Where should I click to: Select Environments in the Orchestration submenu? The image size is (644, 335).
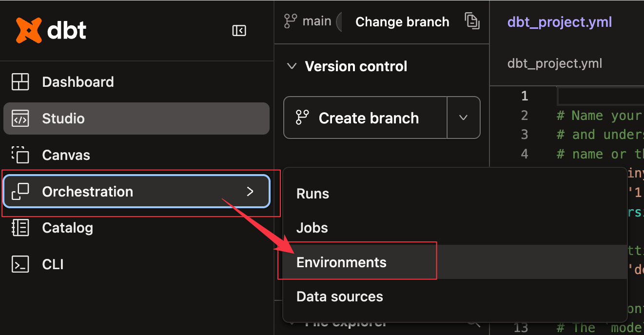click(454, 262)
